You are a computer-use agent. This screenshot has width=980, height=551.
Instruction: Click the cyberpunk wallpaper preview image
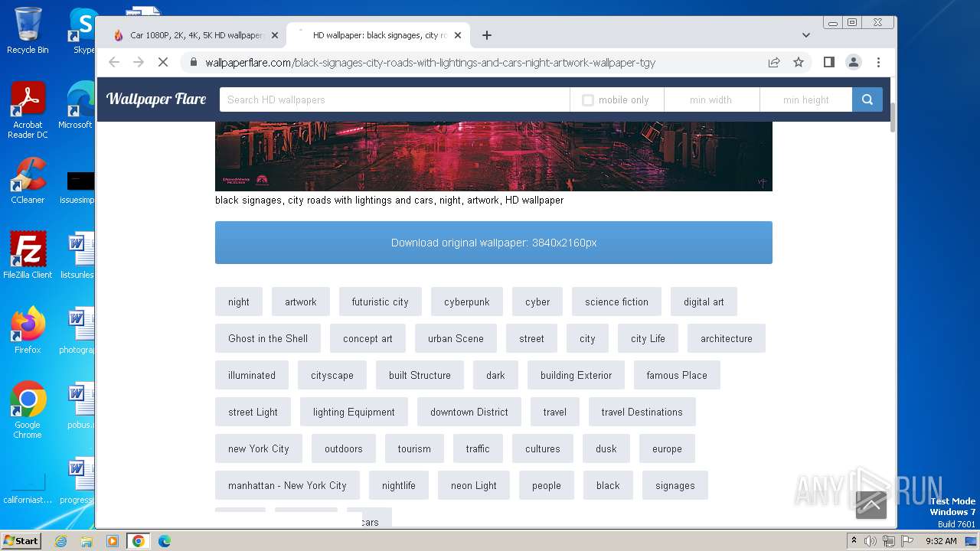493,156
